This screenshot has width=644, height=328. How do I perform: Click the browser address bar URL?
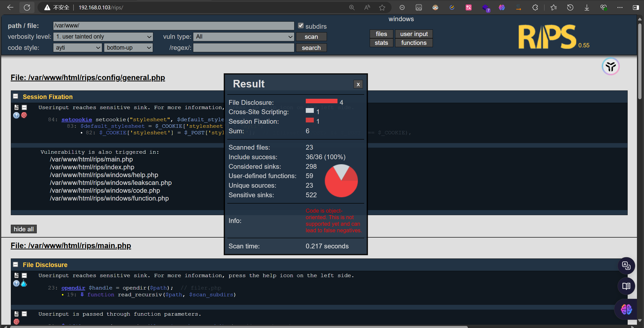coord(101,8)
